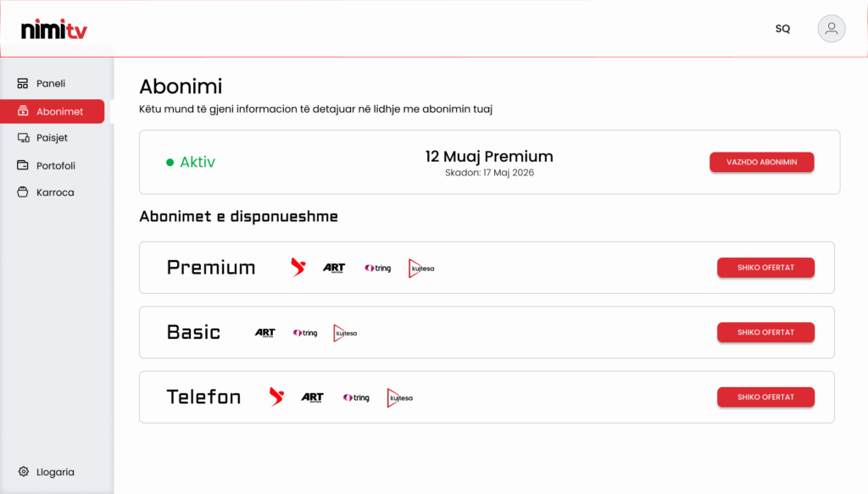Click Shiko Ofertat for Telefon
The height and width of the screenshot is (494, 868).
click(765, 397)
